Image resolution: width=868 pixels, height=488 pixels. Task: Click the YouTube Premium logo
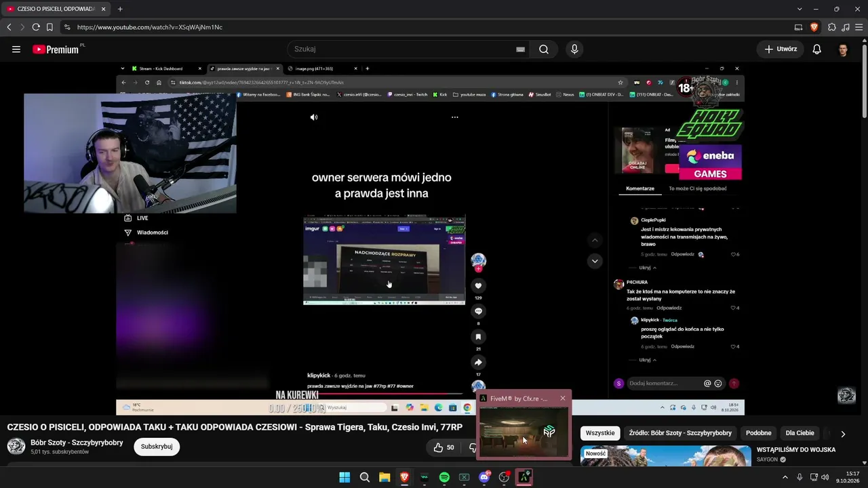point(56,49)
